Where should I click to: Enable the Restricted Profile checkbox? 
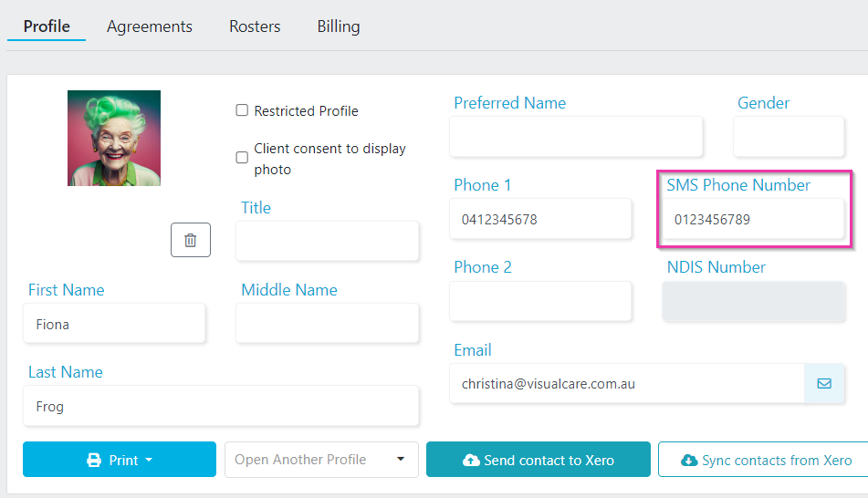(242, 110)
